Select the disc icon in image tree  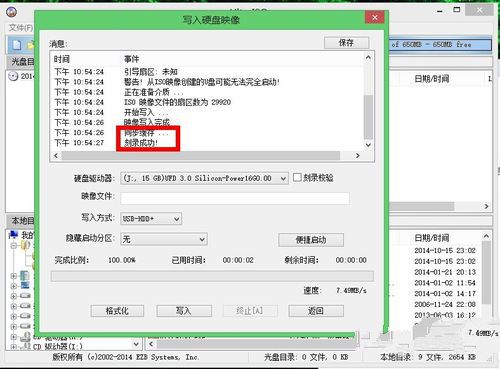pos(13,76)
